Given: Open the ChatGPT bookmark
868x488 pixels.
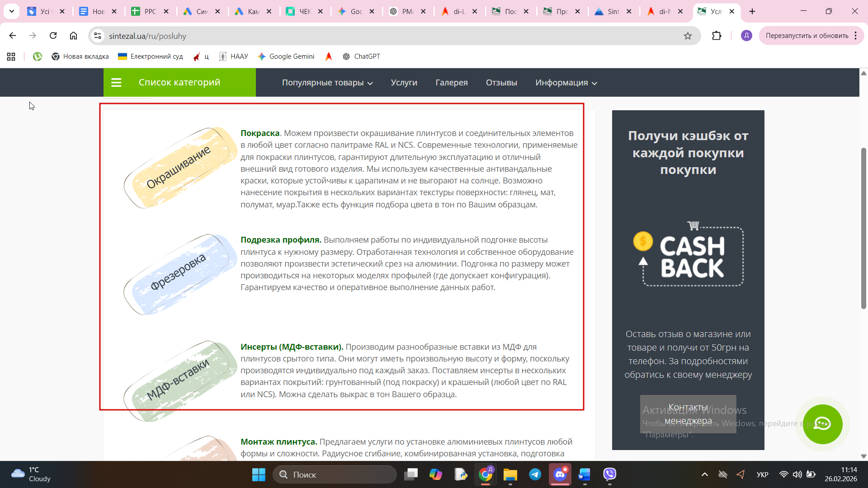Looking at the screenshot, I should 361,56.
